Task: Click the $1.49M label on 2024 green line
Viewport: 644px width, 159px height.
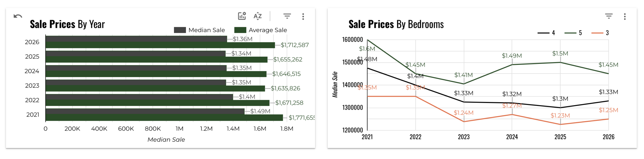Action: click(512, 56)
